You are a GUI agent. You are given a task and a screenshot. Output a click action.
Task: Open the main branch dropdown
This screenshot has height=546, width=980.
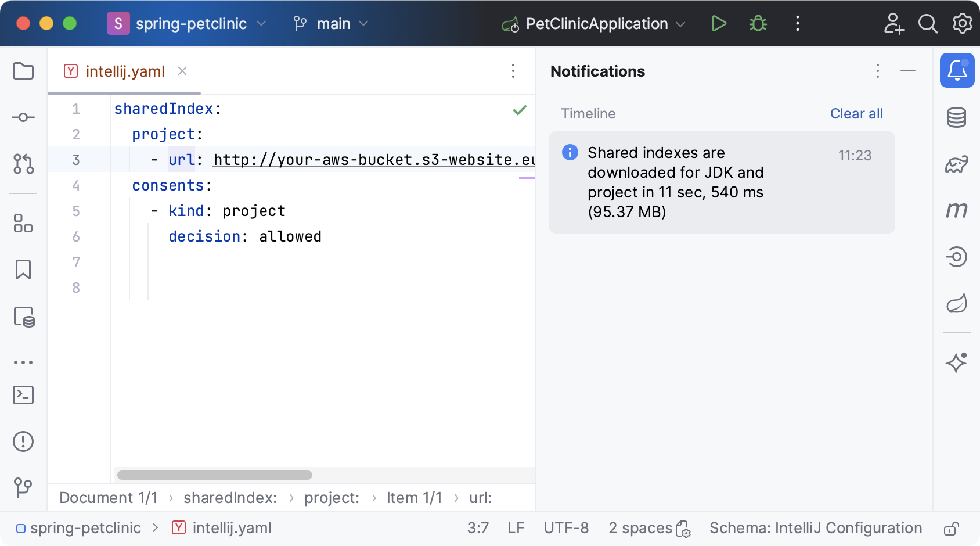pyautogui.click(x=331, y=24)
